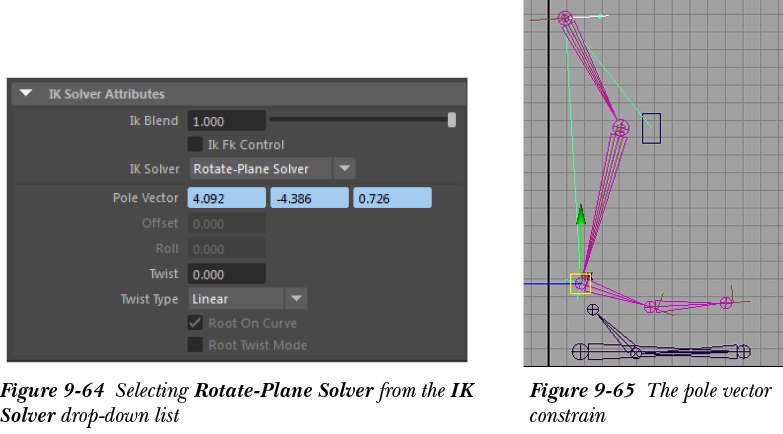Select the Pole Vector field showing 0.726
This screenshot has width=783, height=434.
pyautogui.click(x=392, y=198)
